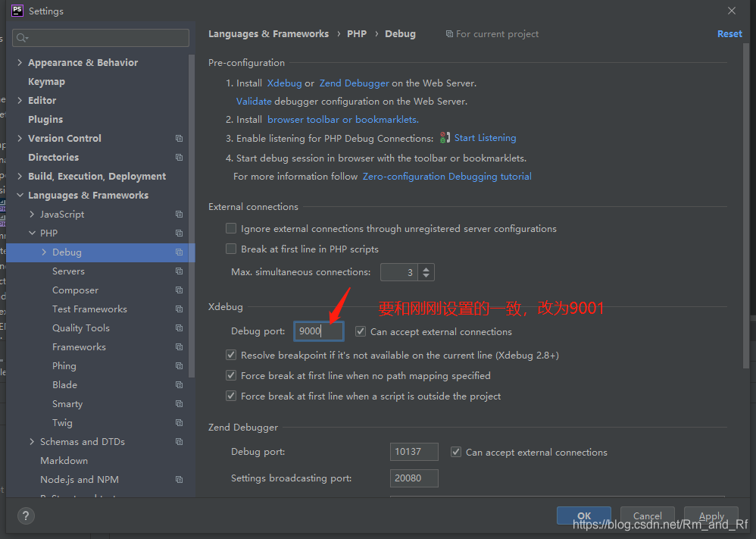
Task: Click the search magnifier icon in settings search
Action: pos(22,38)
